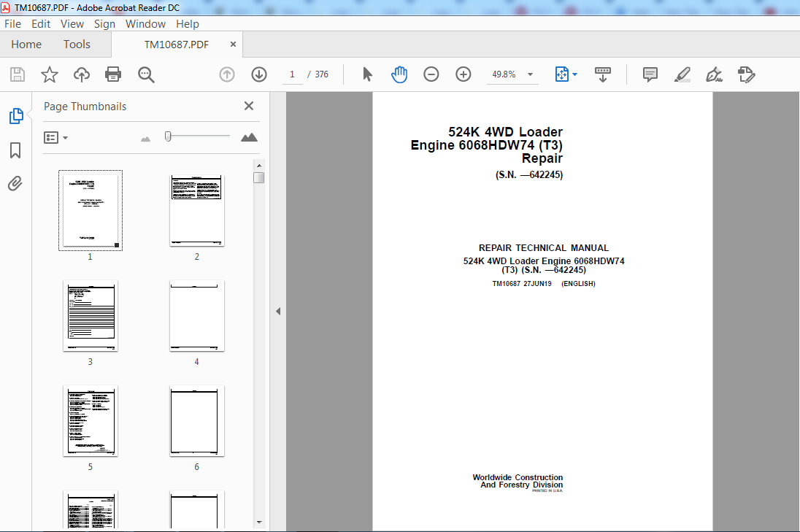Image resolution: width=800 pixels, height=532 pixels.
Task: Select page 2 thumbnail
Action: coord(196,210)
